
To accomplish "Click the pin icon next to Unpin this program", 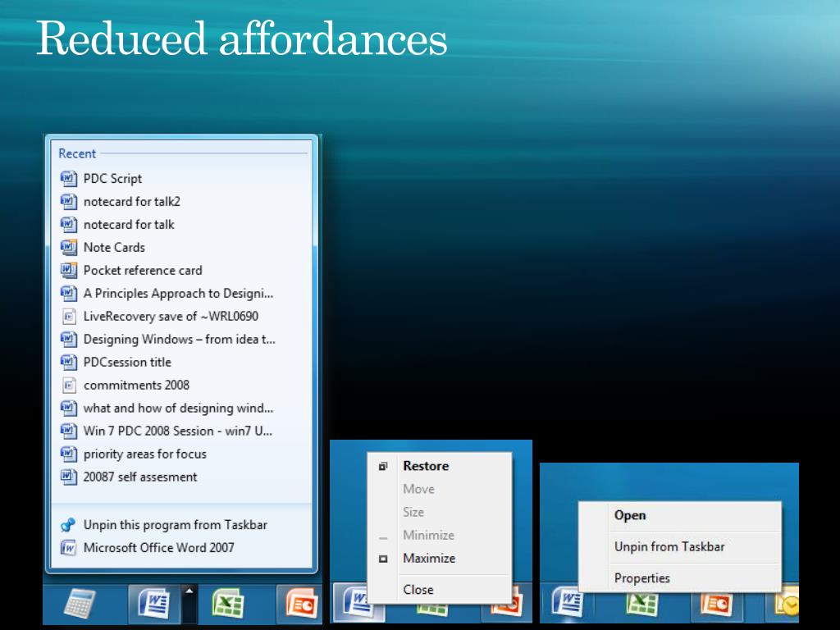I will pos(68,525).
